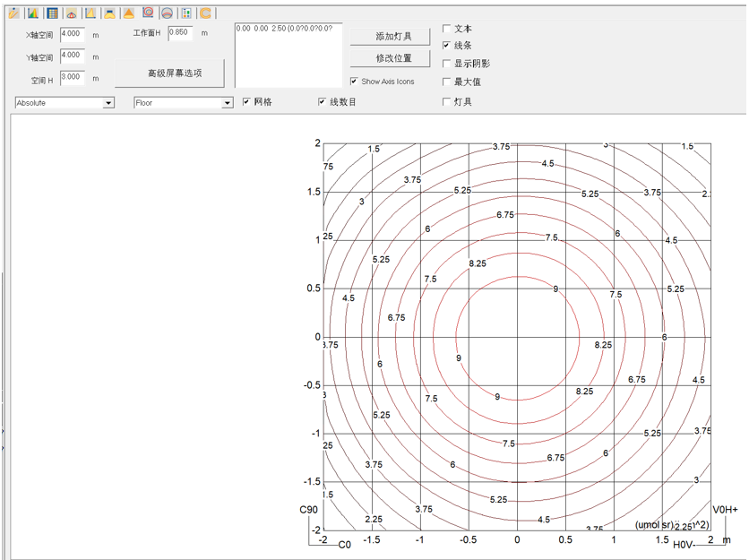Click the 工作面H input field
This screenshot has height=560, width=749.
click(x=181, y=33)
